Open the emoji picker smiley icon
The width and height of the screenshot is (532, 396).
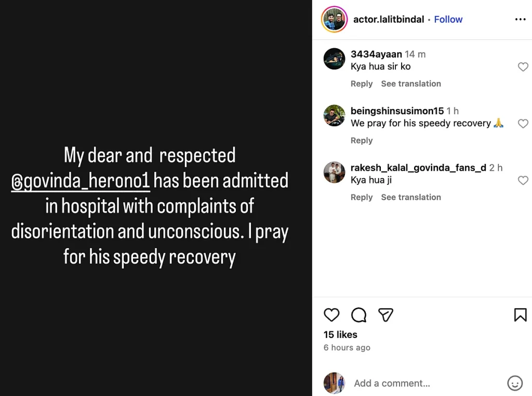pyautogui.click(x=514, y=384)
